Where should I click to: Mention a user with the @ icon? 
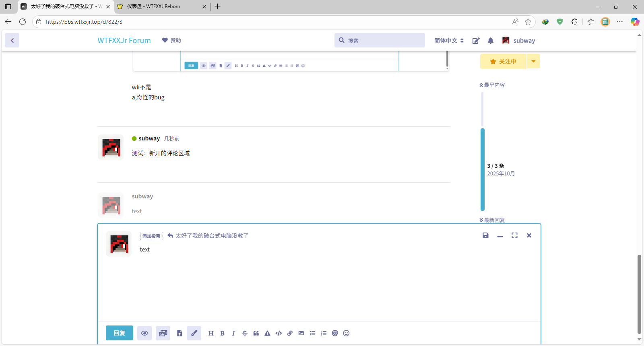335,333
